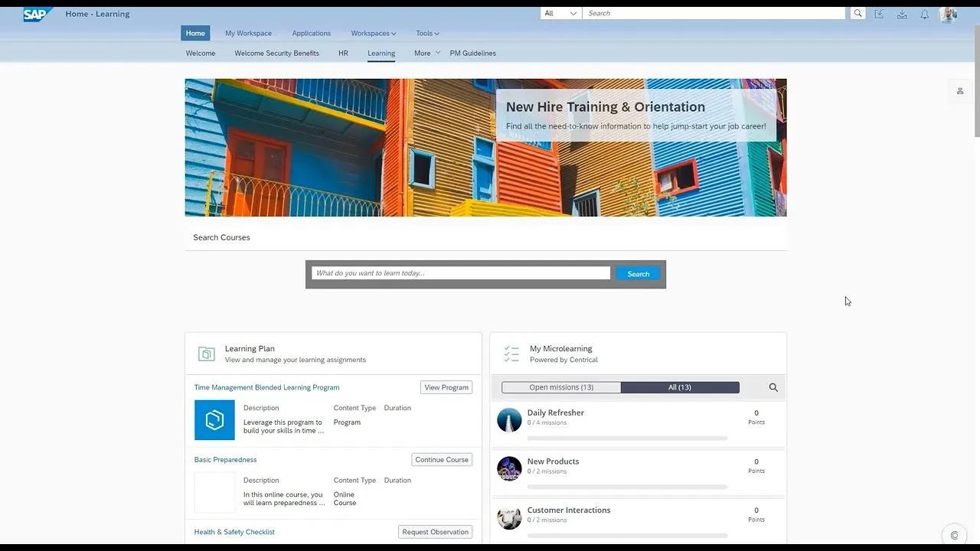
Task: Select the All (13) missions filter
Action: 680,387
